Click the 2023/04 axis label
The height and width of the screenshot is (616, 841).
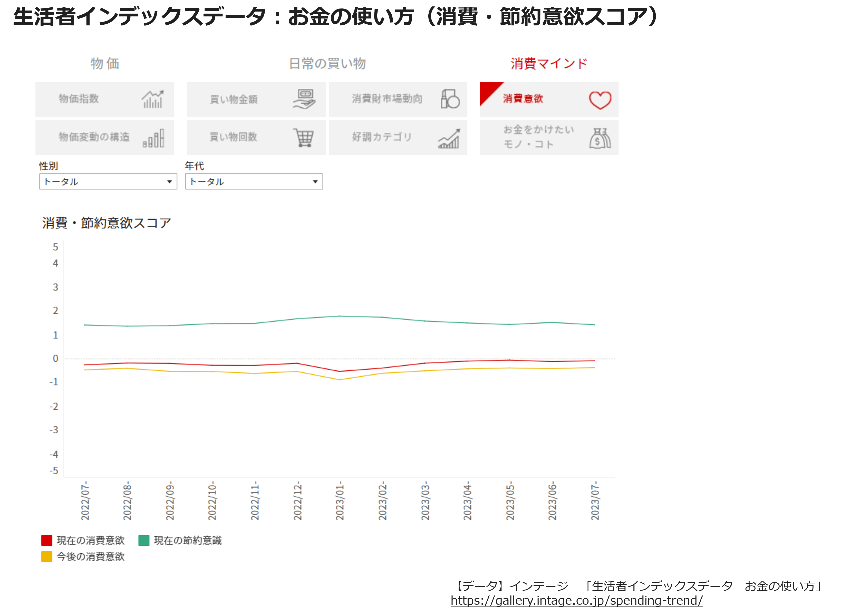pyautogui.click(x=467, y=501)
